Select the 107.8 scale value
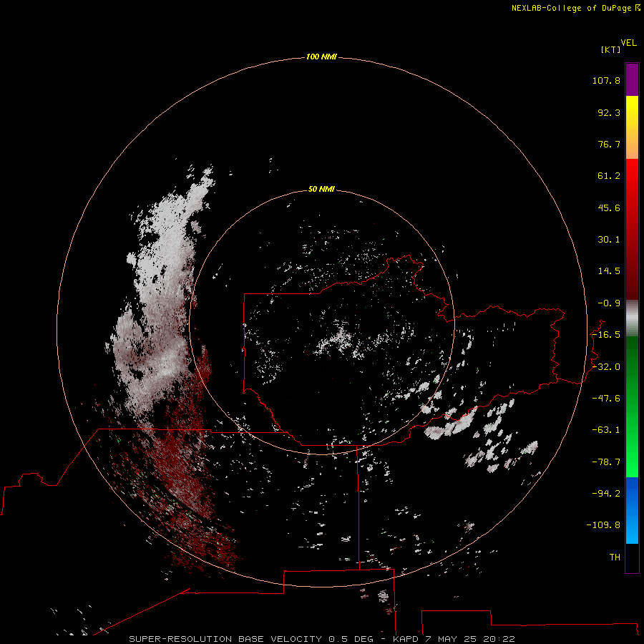Viewport: 644px width, 644px height. (x=606, y=80)
